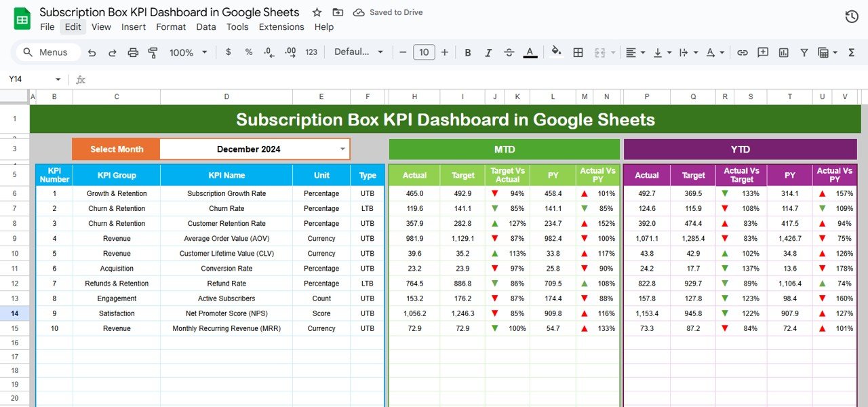Open the December 2024 month dropdown
868x407 pixels.
pos(342,149)
